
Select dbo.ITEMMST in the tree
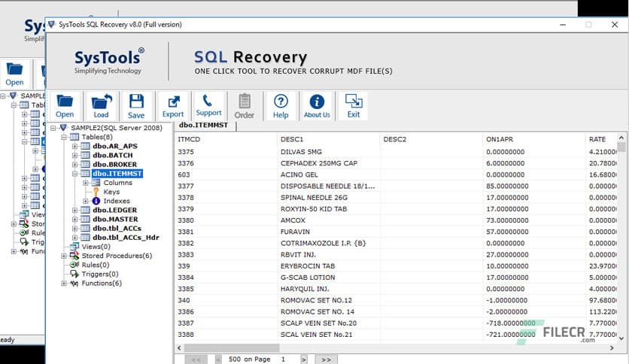pyautogui.click(x=117, y=174)
